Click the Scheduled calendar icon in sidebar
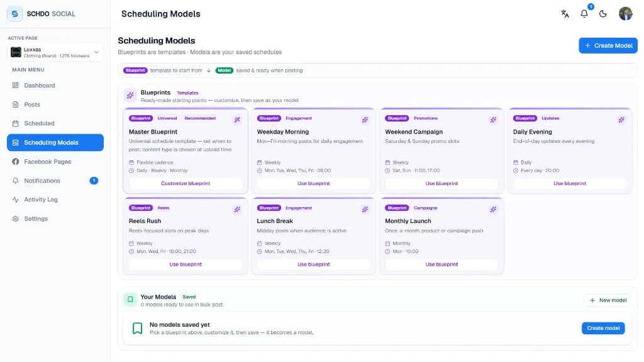 click(x=16, y=123)
